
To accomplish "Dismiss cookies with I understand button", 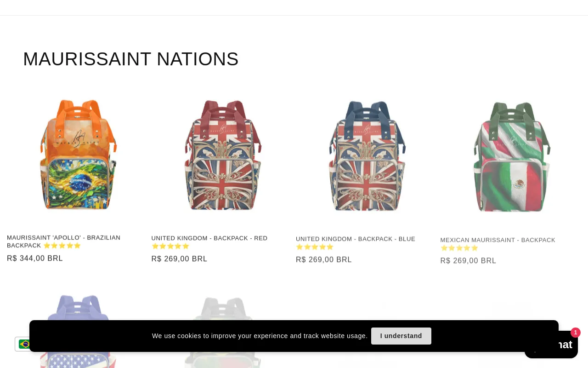I will pos(401,336).
